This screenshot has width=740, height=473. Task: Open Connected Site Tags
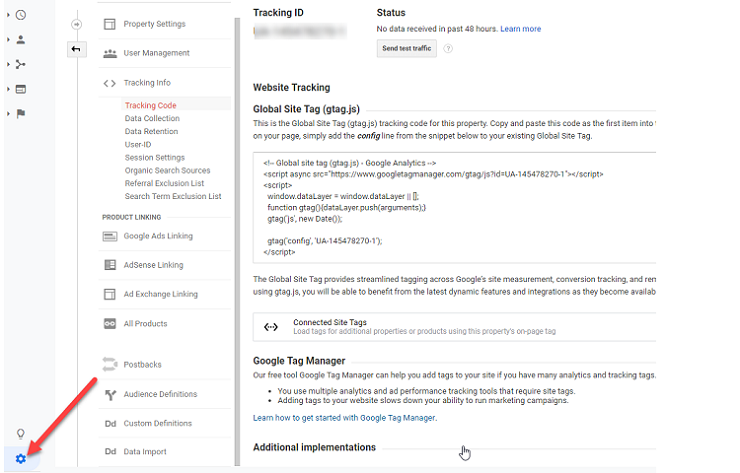coord(454,327)
